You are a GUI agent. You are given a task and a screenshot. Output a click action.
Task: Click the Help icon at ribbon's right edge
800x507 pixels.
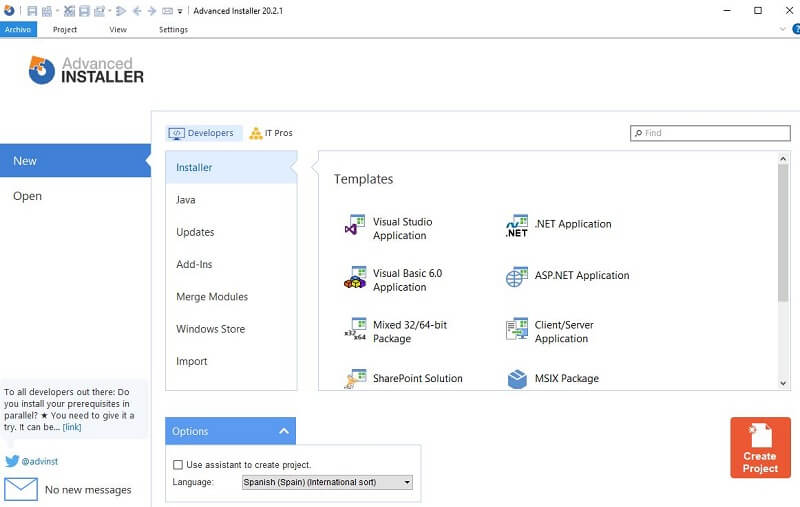point(796,29)
